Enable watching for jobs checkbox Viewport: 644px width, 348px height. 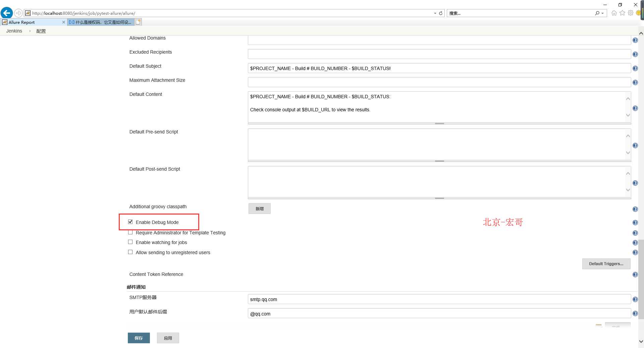pos(130,242)
